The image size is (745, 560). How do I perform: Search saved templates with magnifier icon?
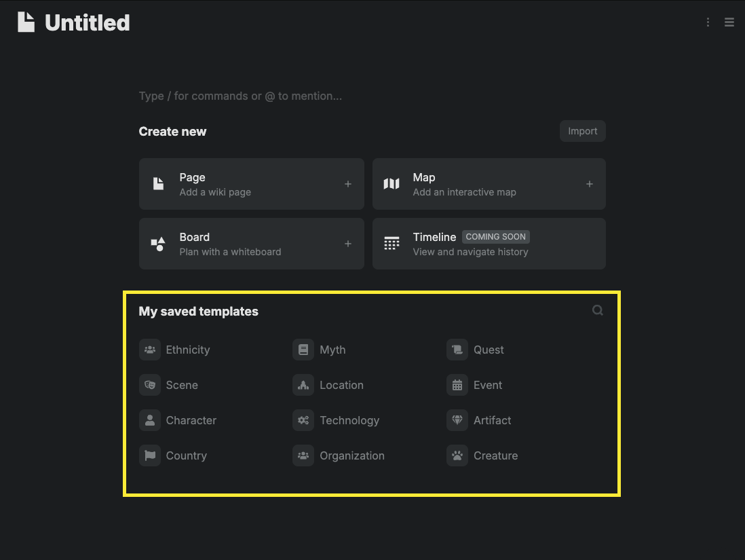597,311
